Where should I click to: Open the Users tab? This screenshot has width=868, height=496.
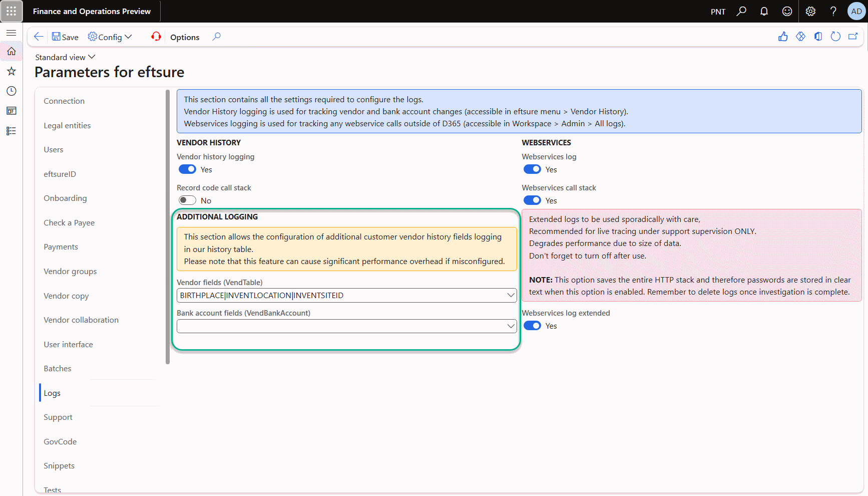coord(54,150)
